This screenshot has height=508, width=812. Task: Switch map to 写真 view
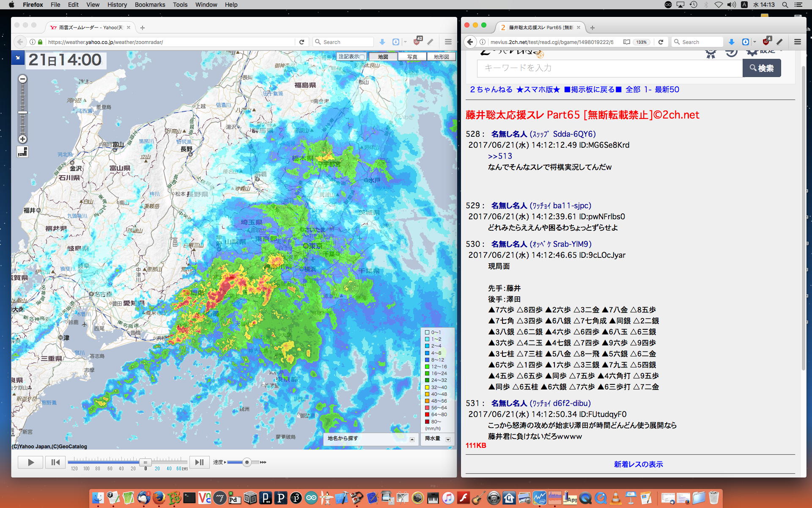tap(412, 57)
